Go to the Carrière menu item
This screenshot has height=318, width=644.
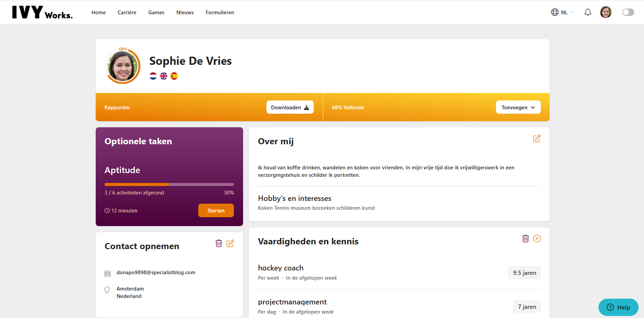127,13
